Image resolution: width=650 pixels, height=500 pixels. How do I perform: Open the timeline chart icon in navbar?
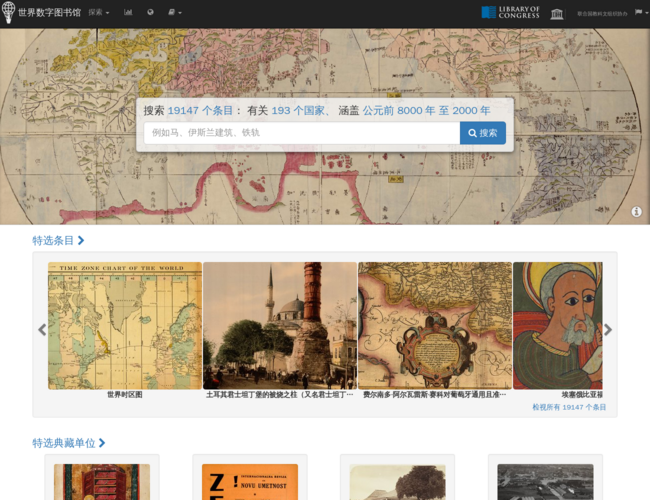point(128,13)
